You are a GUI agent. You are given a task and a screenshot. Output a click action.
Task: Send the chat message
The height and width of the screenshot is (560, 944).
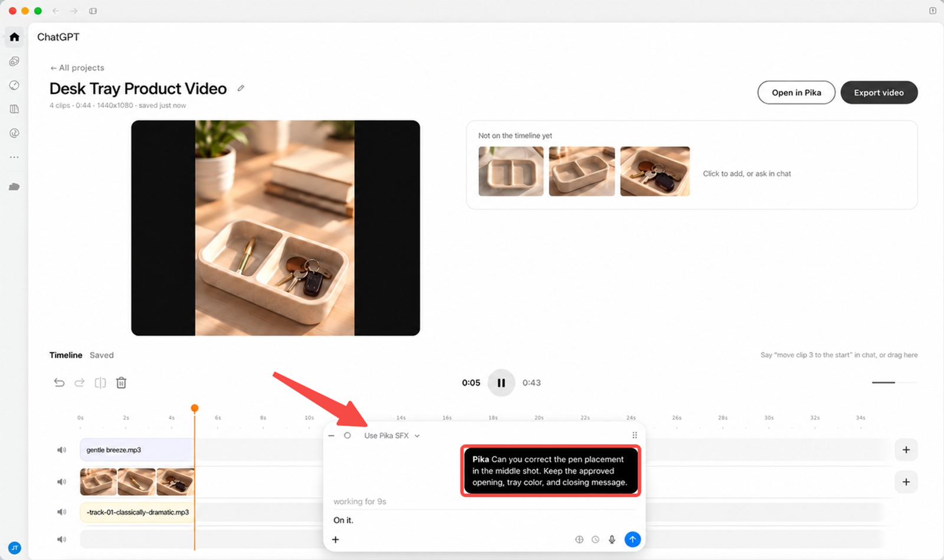point(632,539)
